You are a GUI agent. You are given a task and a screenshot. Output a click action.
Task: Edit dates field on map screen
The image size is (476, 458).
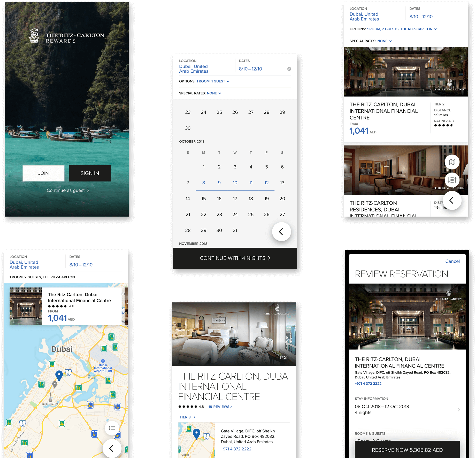click(81, 265)
